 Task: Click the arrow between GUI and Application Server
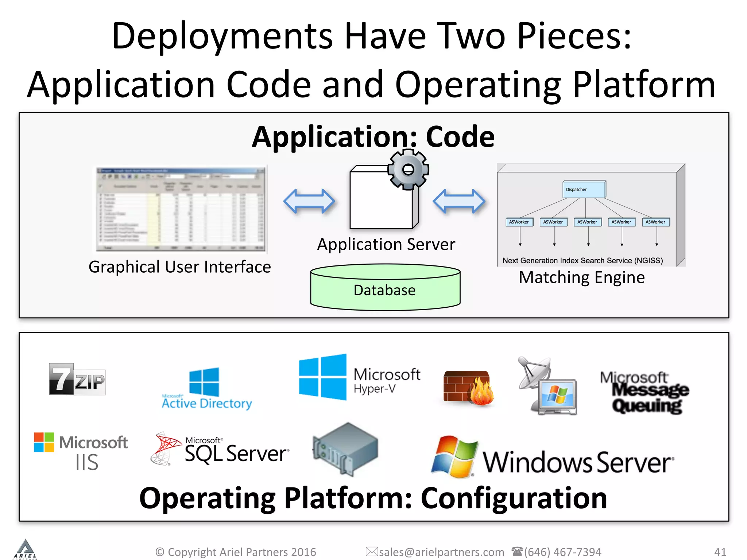pyautogui.click(x=309, y=201)
